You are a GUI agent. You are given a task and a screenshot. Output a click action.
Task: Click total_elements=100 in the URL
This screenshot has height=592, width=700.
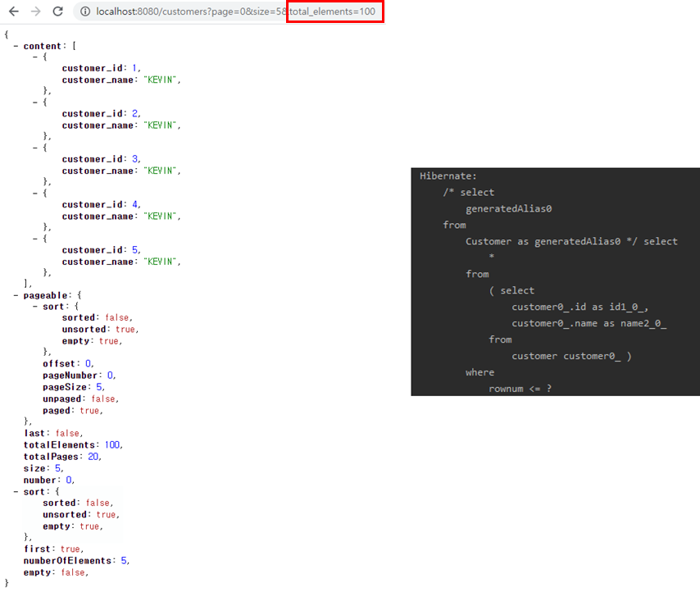point(333,11)
